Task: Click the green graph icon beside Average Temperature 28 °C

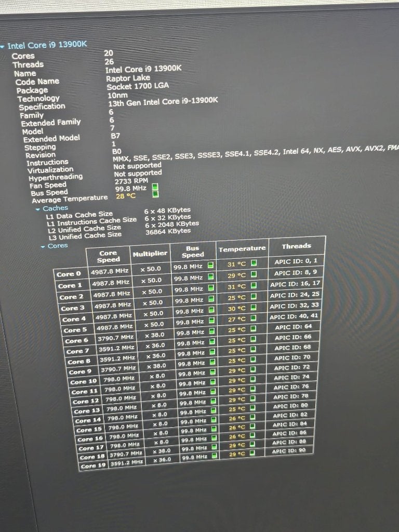Action: click(x=155, y=194)
